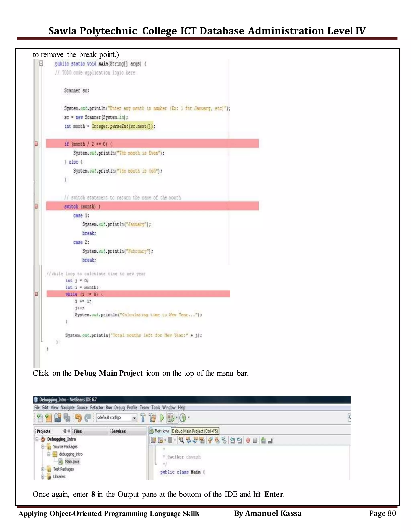
Task: Click Find Previous Occurrence editor icon
Action: click(x=188, y=440)
